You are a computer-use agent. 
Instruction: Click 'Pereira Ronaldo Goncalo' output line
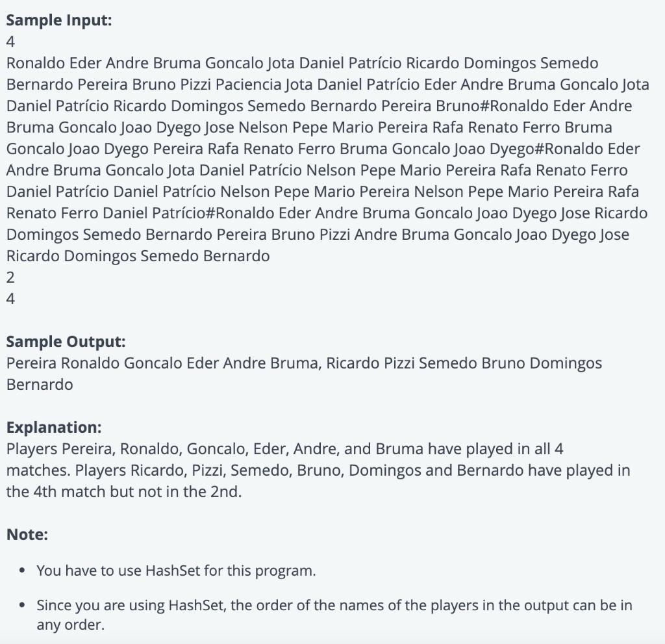[304, 363]
